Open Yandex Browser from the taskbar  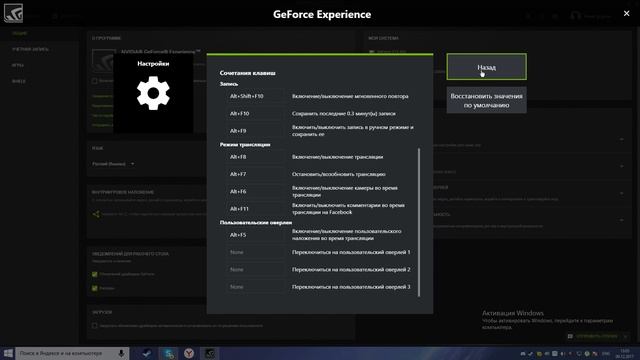tap(189, 353)
